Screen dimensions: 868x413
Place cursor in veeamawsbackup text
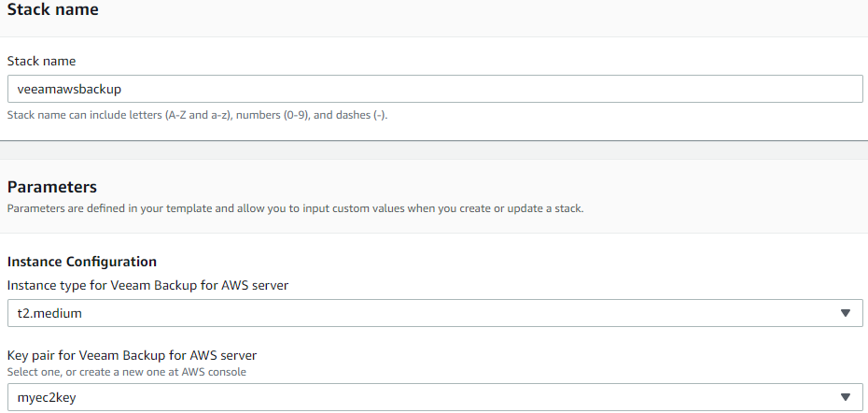[x=69, y=89]
